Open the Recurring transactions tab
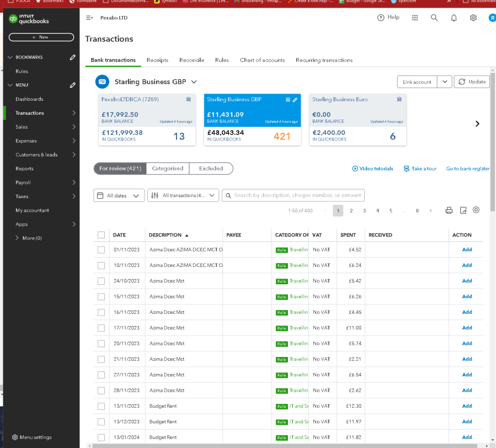The width and height of the screenshot is (496, 448). pyautogui.click(x=324, y=60)
